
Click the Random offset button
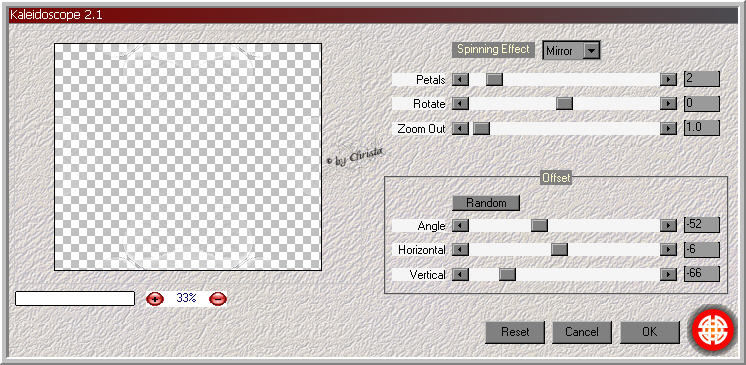pos(486,203)
